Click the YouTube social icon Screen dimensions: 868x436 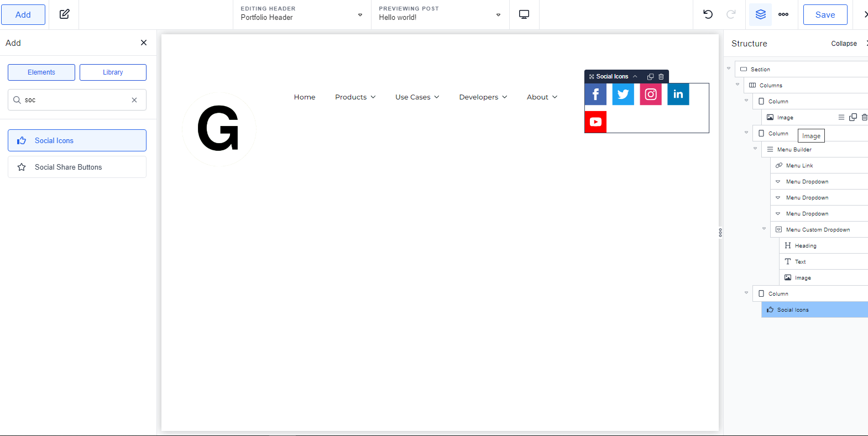pos(595,122)
